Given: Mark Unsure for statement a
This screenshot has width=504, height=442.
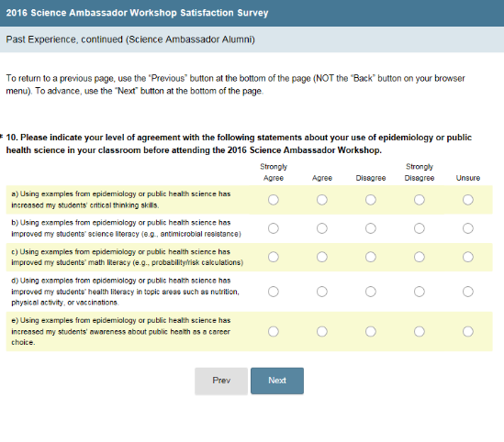Looking at the screenshot, I should point(467,200).
